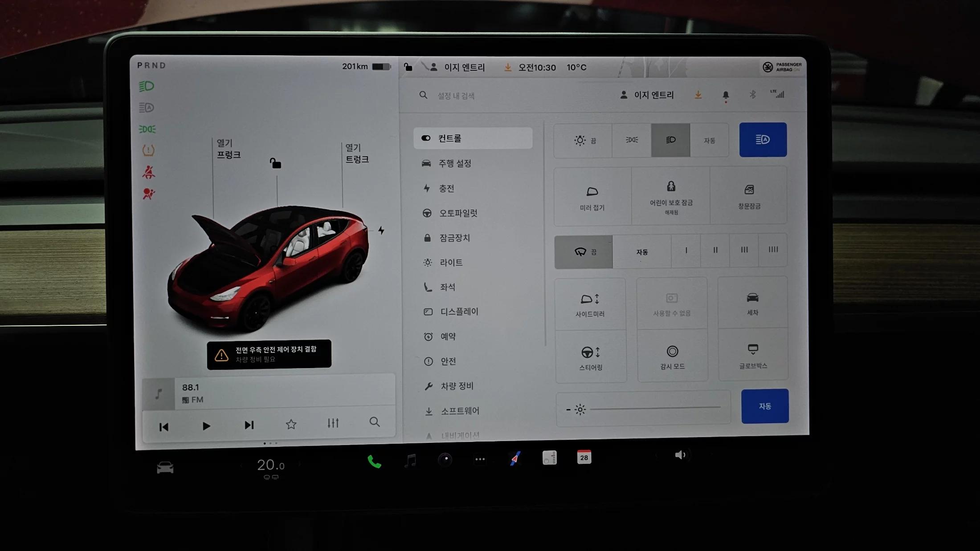Screen dimensions: 980x551
Task: Set wipers to 자동 mode
Action: click(641, 252)
